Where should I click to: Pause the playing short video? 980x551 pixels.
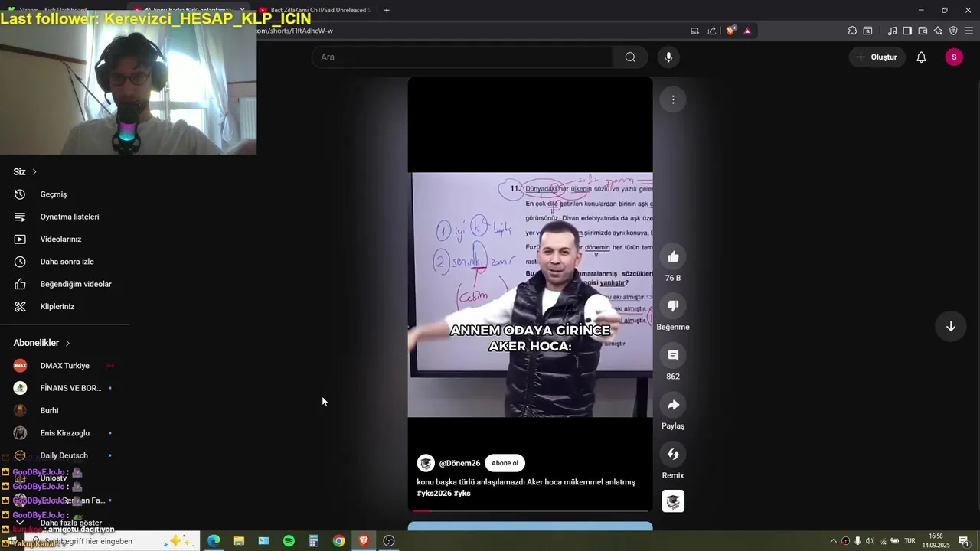point(530,294)
